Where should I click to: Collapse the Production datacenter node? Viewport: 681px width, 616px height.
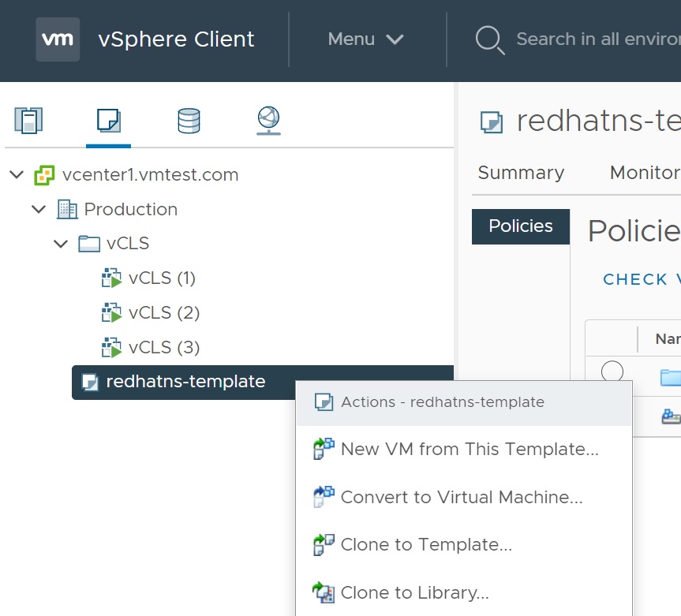pyautogui.click(x=39, y=210)
